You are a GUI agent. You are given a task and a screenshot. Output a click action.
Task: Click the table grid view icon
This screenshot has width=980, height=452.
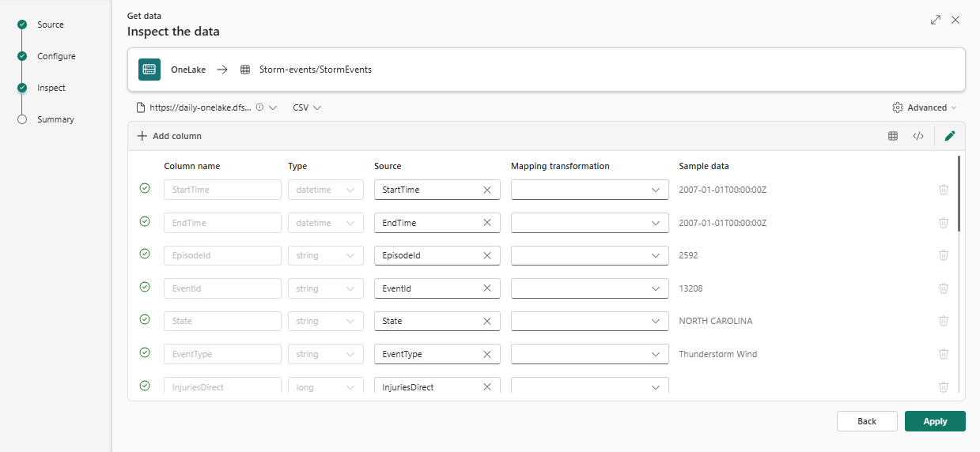point(893,136)
